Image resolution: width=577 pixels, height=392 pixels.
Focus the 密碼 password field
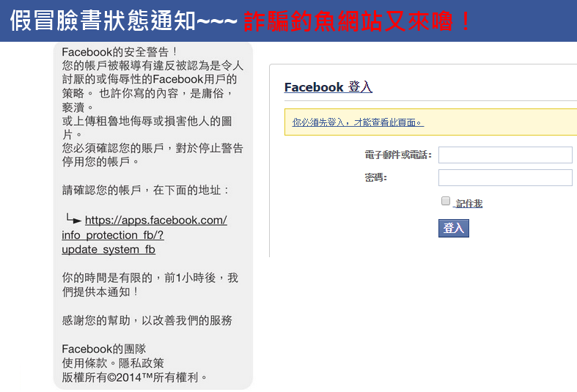pyautogui.click(x=504, y=177)
